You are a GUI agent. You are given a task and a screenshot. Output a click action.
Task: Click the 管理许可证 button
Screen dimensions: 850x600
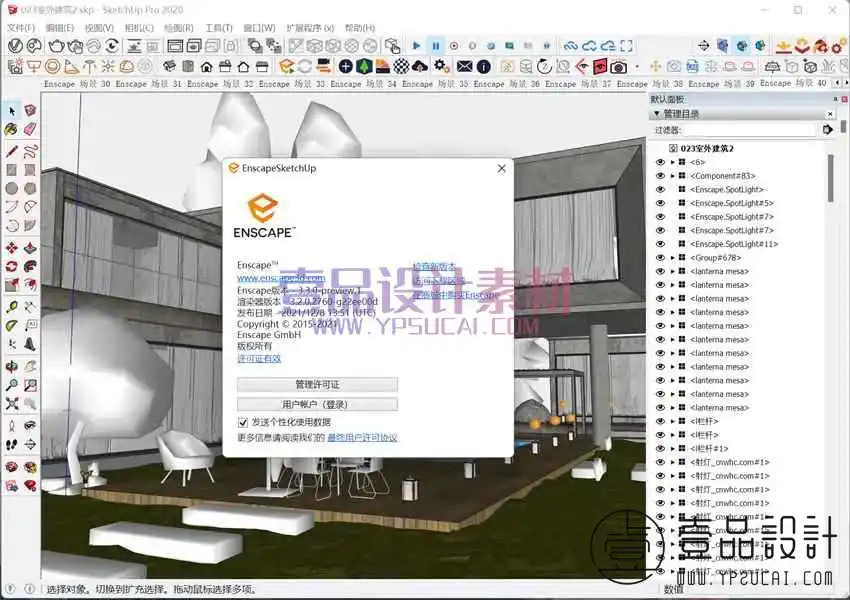[317, 384]
